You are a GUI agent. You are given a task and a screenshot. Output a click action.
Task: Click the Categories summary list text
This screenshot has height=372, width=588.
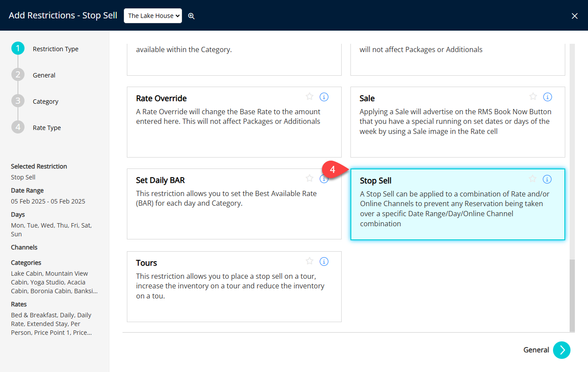click(54, 282)
